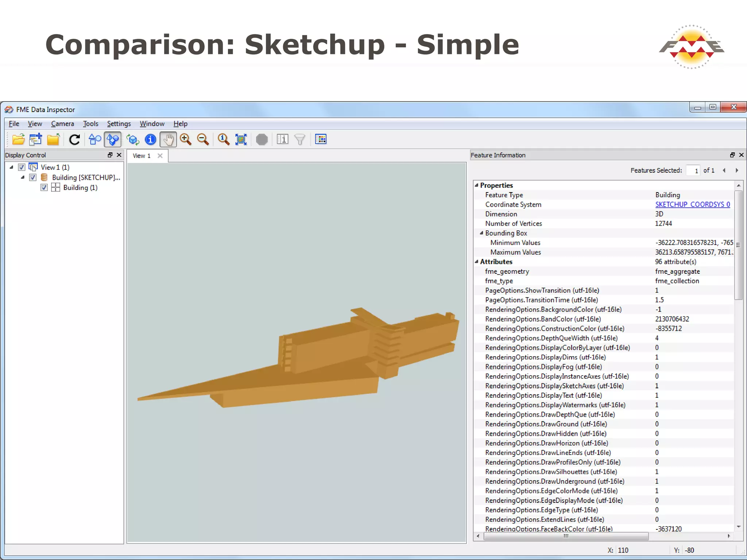This screenshot has width=747, height=560.
Task: Select the Zoom Out magnifier tool
Action: [203, 139]
